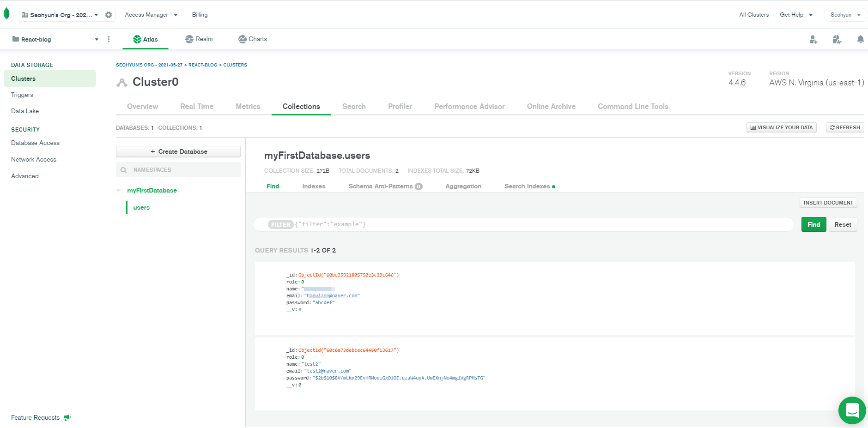Open Database Access in the sidebar
The height and width of the screenshot is (428, 868).
[35, 143]
